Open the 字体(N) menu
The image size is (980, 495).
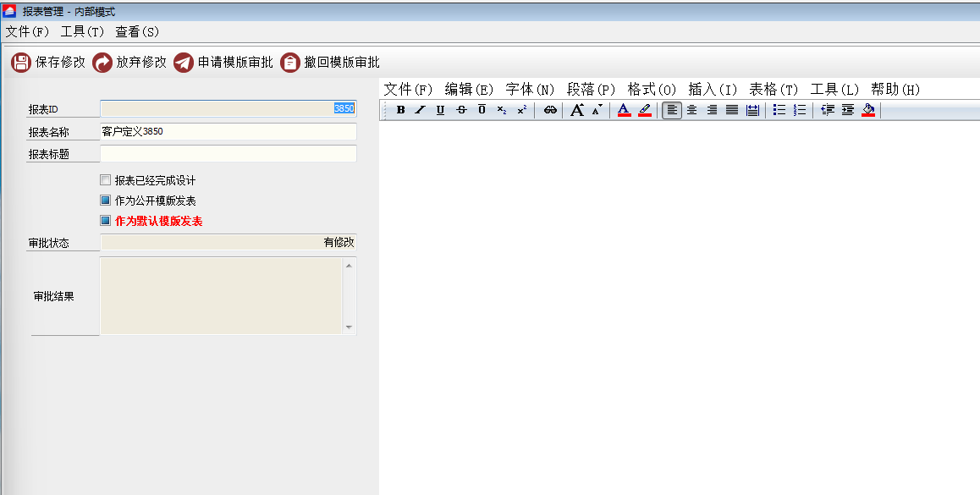[530, 90]
